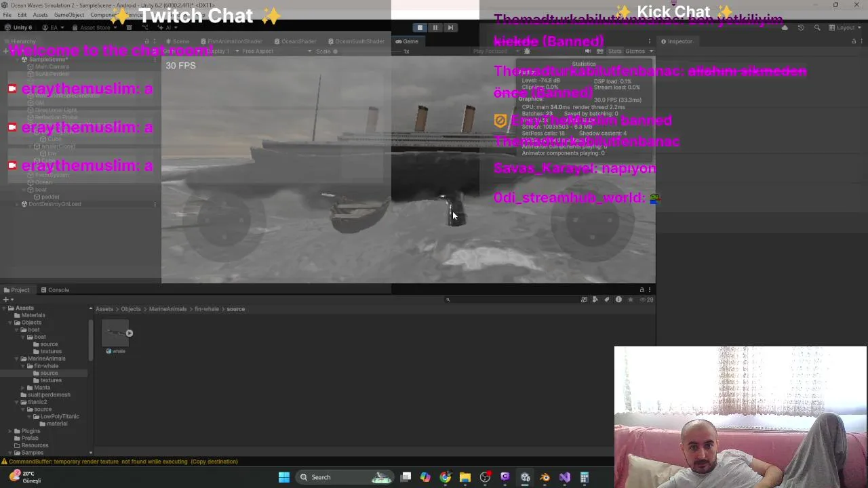
Task: Toggle the Stats overlay button
Action: pos(614,52)
